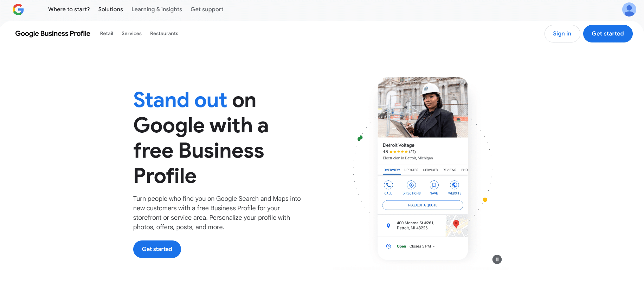Select the Reviews tab in the card
Screen dimensions: 644x304
point(449,170)
